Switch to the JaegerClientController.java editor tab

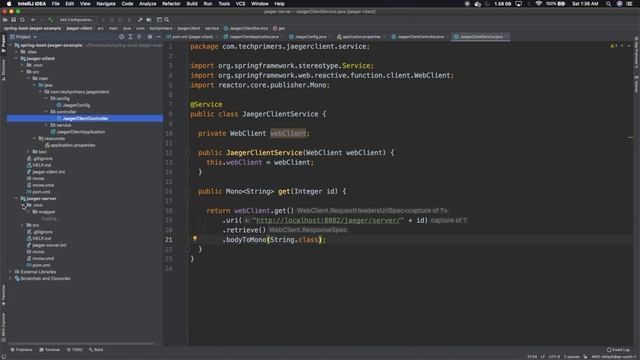(420, 37)
